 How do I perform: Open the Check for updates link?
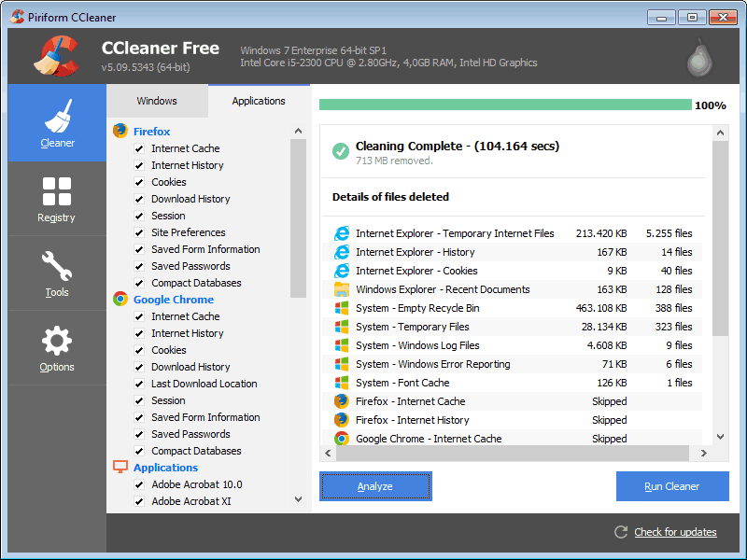(675, 532)
